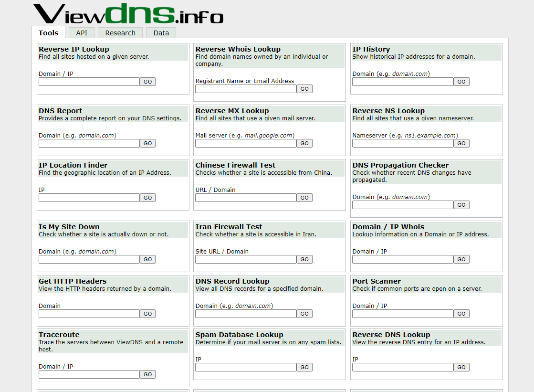The height and width of the screenshot is (392, 534).
Task: Focus the Is My Site Down domain field
Action: (89, 259)
